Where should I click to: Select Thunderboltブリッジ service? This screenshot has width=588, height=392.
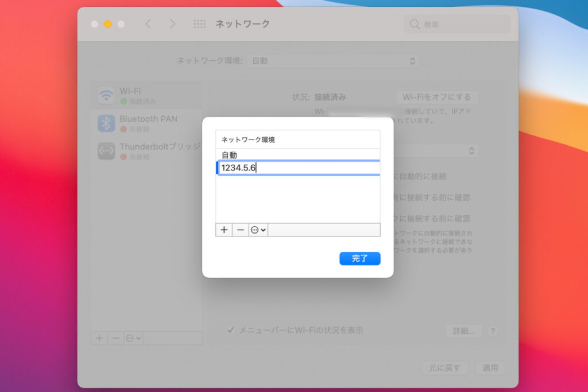[146, 151]
